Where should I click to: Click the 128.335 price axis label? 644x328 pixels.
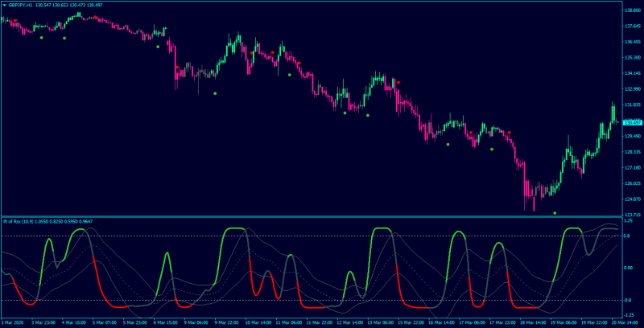[633, 152]
